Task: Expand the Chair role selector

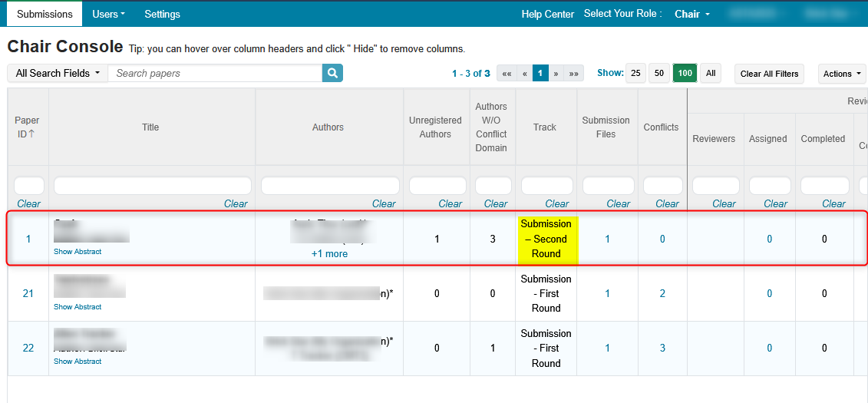Action: tap(692, 15)
